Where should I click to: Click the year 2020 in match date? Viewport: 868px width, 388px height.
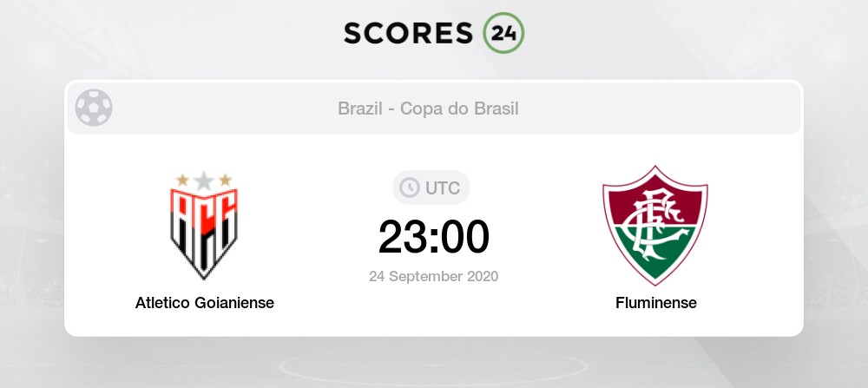pos(480,276)
